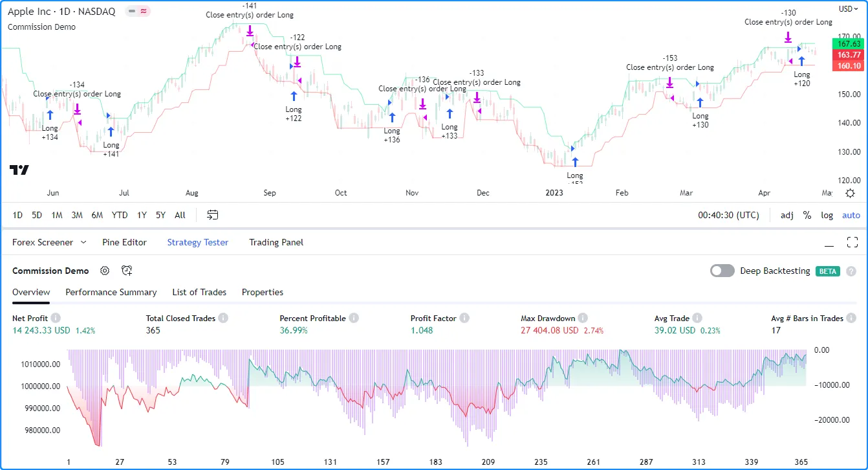Minimize the bottom panel
The height and width of the screenshot is (470, 868).
pyautogui.click(x=829, y=243)
